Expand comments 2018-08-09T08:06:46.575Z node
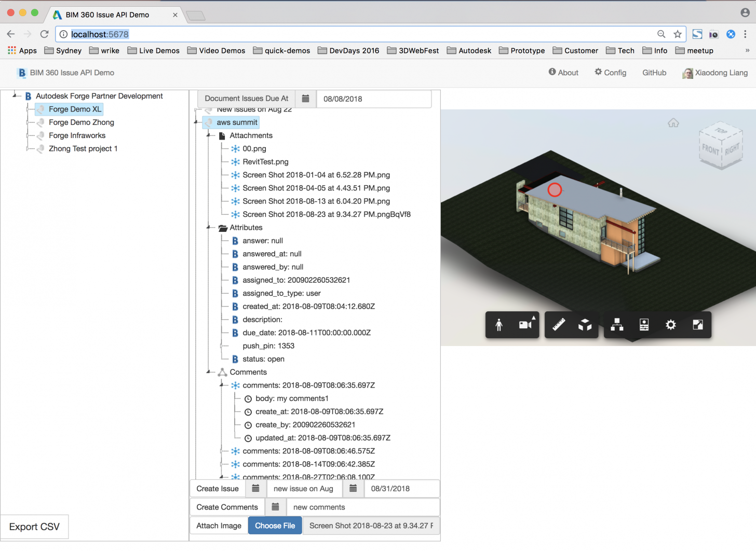 (x=222, y=451)
